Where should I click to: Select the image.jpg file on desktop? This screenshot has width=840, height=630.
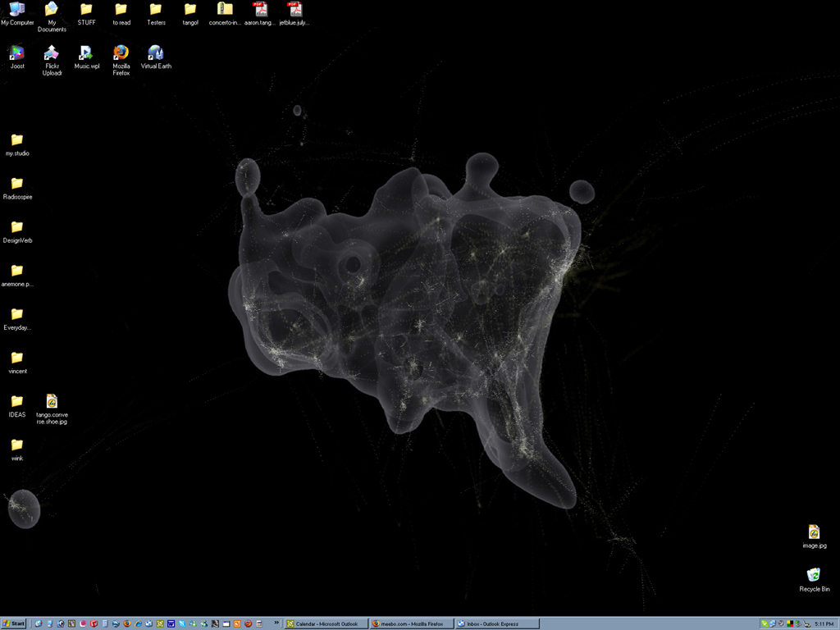tap(815, 536)
